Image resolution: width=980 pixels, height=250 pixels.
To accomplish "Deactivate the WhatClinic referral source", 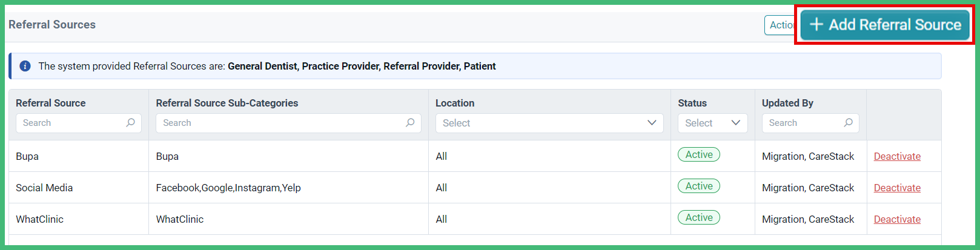I will point(897,219).
